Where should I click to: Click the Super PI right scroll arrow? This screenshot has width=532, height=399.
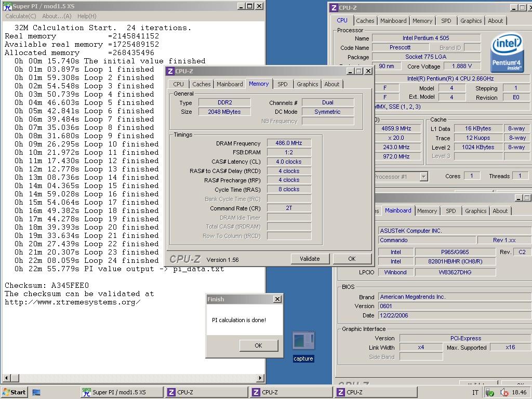tap(260, 378)
